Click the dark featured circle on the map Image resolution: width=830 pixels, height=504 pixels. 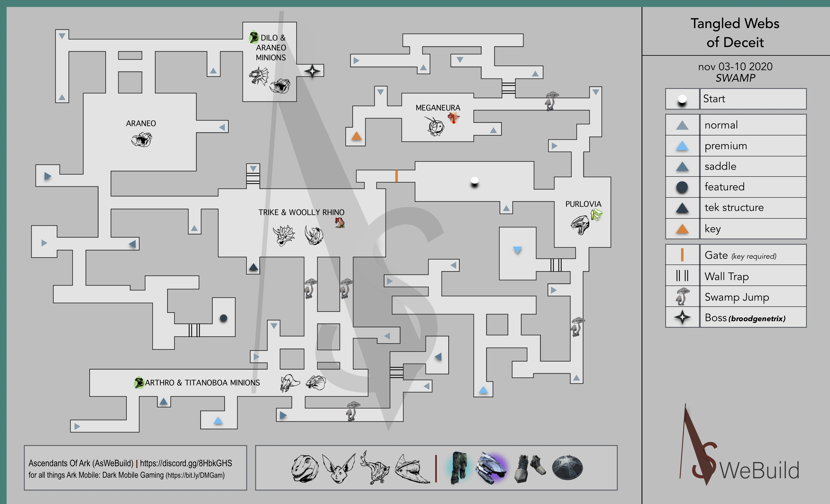[223, 318]
